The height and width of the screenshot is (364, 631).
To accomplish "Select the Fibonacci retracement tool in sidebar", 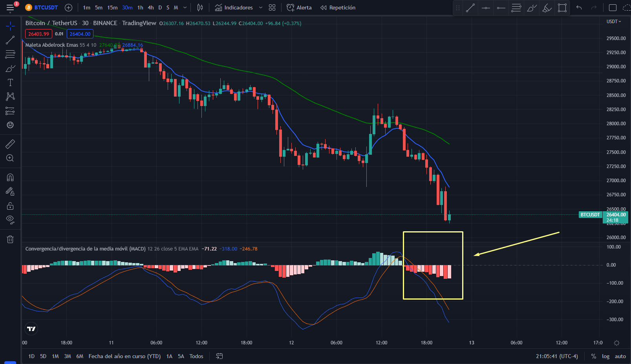I will point(10,54).
